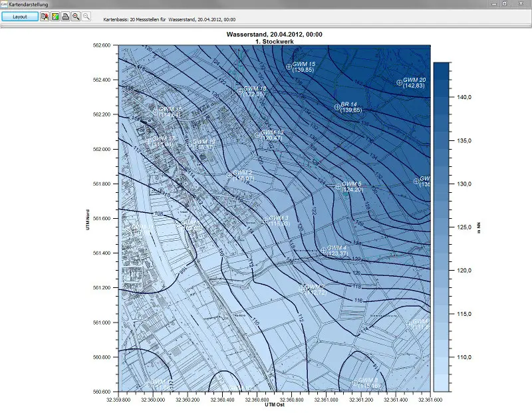Select the GWM 15 measuring point marker
Image resolution: width=532 pixels, height=413 pixels.
coord(289,67)
